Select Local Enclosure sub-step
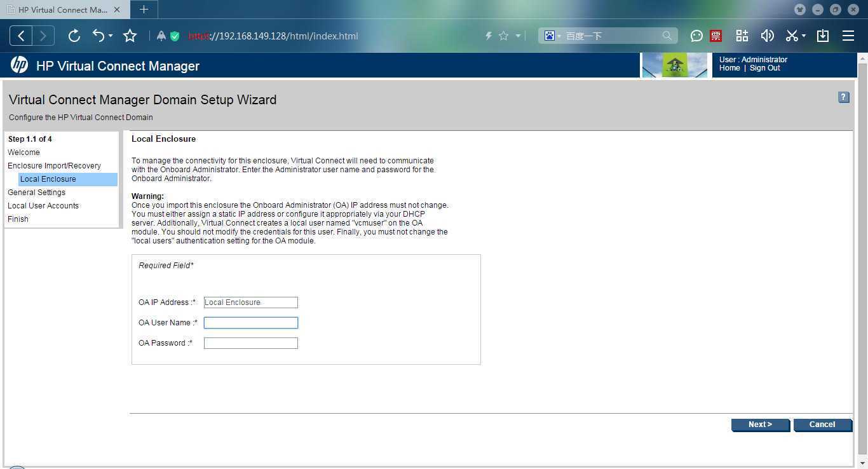Image resolution: width=868 pixels, height=469 pixels. coord(67,179)
